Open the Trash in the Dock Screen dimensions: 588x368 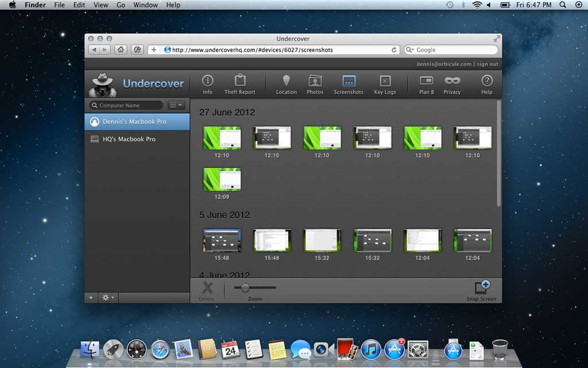[500, 349]
